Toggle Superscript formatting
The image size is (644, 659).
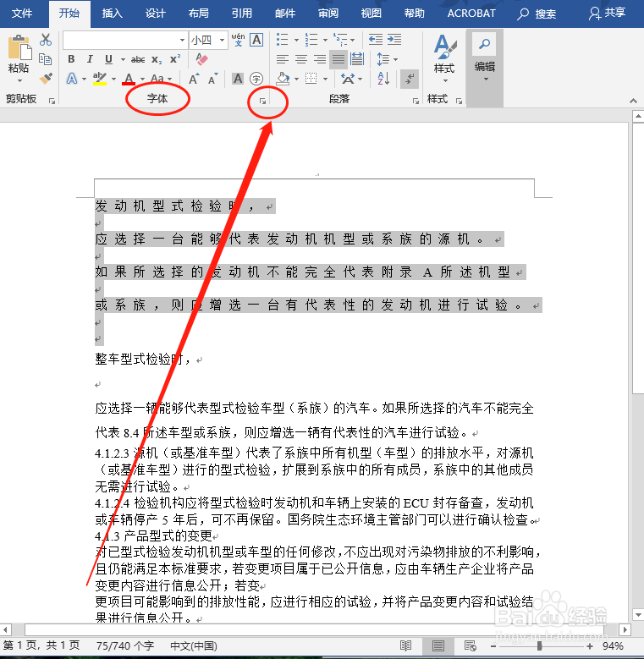click(175, 59)
